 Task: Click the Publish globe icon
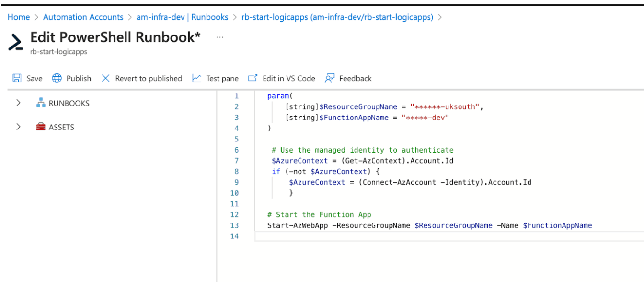click(x=57, y=78)
